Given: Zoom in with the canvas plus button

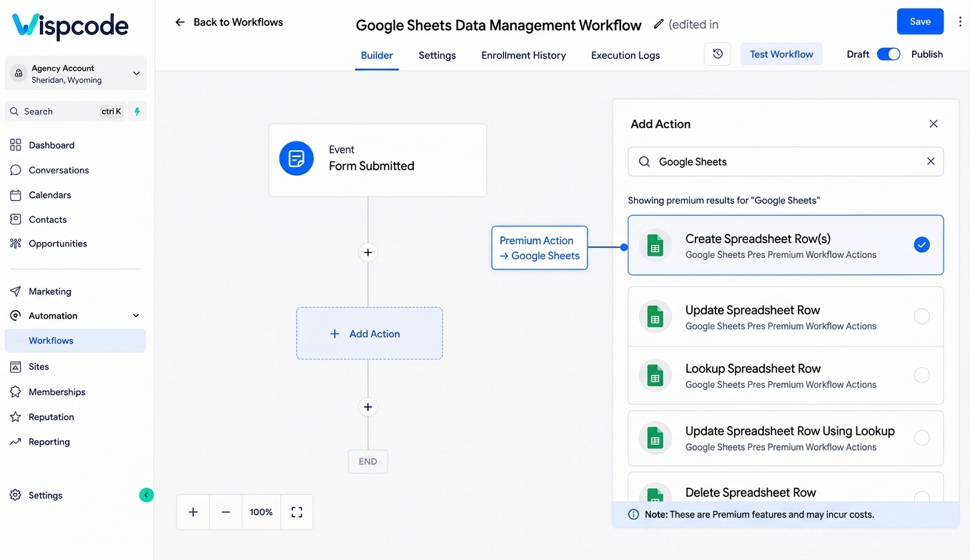Looking at the screenshot, I should (193, 512).
